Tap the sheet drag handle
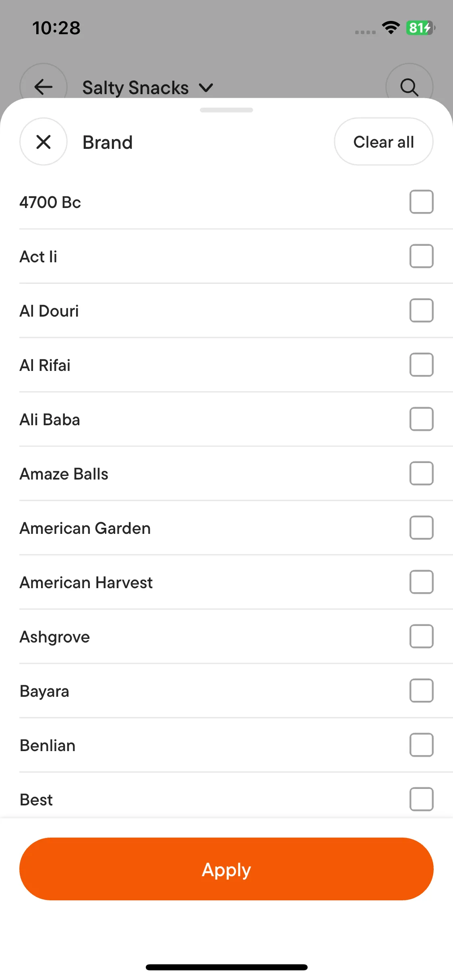453x980 pixels. point(226,110)
